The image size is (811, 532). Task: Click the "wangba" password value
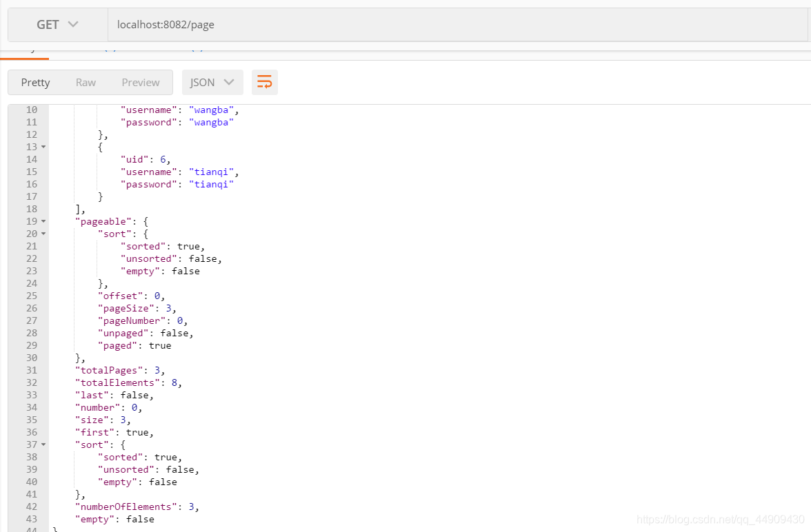[x=211, y=122]
